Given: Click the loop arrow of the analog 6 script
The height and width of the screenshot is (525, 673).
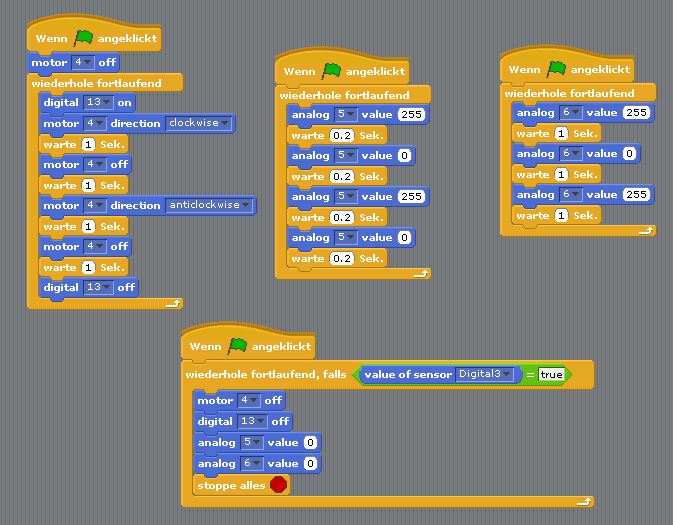Looking at the screenshot, I should tap(646, 231).
